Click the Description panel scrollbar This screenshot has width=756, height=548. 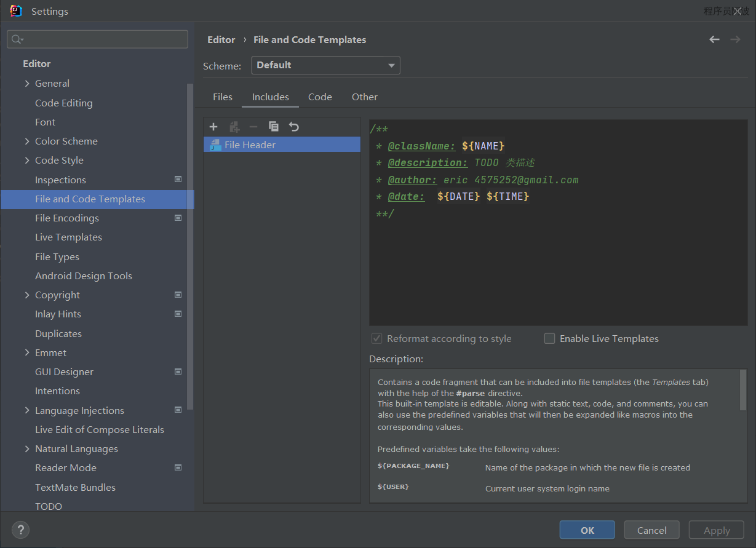point(743,390)
